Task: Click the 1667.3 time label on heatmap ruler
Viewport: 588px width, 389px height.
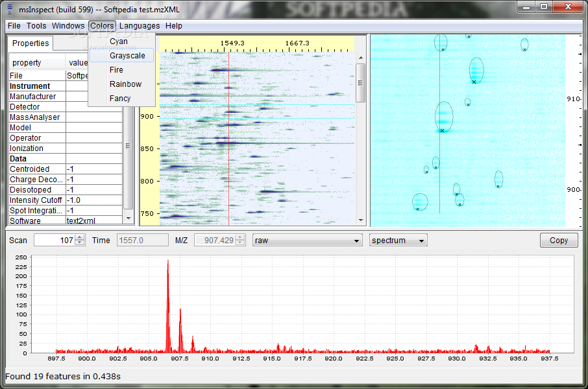Action: (x=297, y=43)
